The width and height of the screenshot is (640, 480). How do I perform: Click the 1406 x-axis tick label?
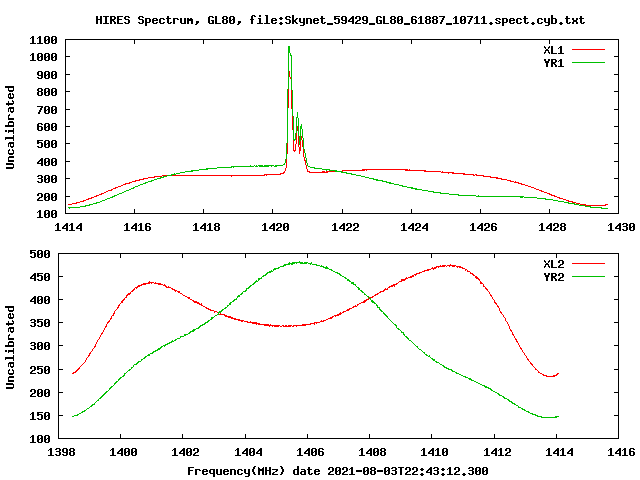coord(310,452)
